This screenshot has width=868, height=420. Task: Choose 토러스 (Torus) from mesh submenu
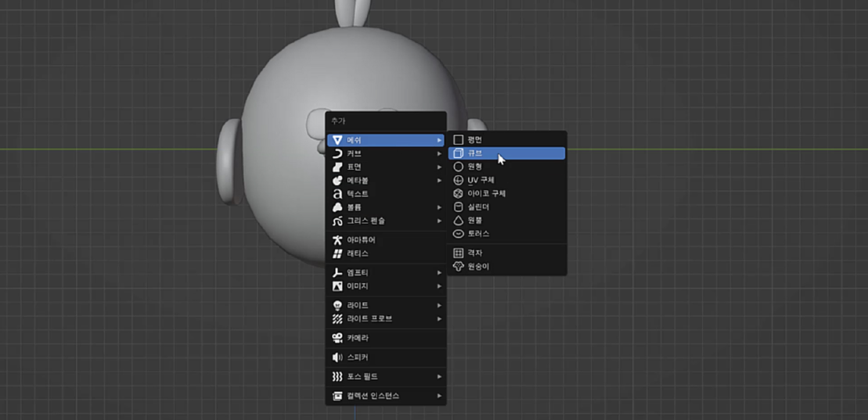point(506,234)
